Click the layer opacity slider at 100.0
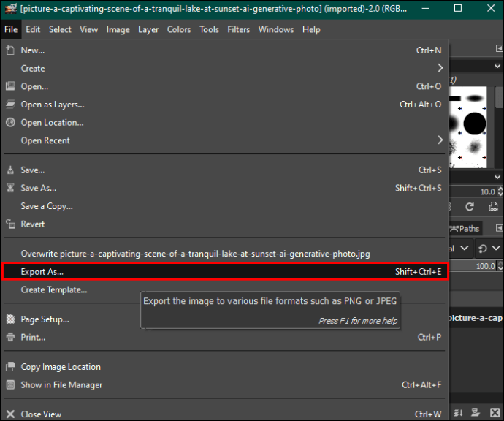Screen dimensions: 504x421 tap(476, 267)
